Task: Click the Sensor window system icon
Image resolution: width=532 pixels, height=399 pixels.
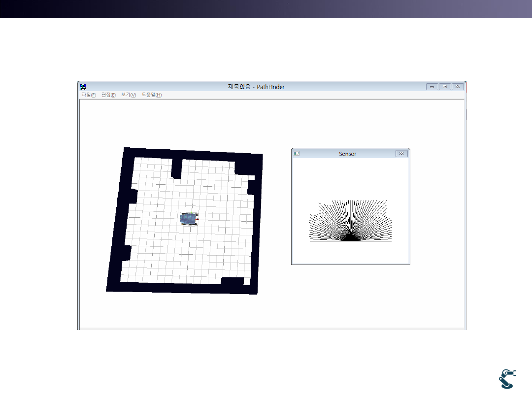Action: click(297, 154)
